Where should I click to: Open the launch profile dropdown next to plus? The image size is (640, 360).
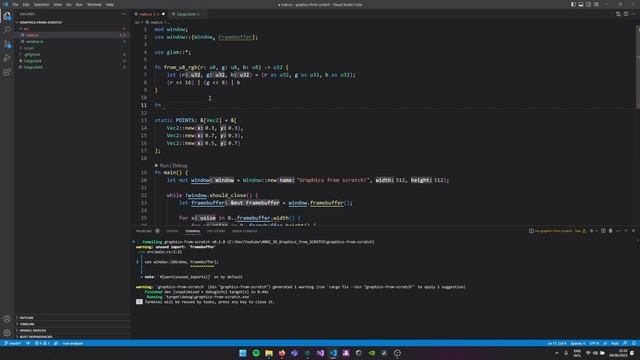[x=596, y=231]
